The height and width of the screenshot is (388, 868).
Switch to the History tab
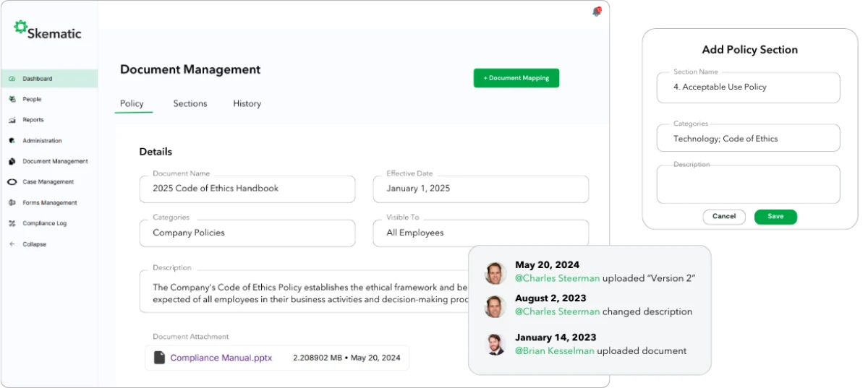[x=247, y=104]
